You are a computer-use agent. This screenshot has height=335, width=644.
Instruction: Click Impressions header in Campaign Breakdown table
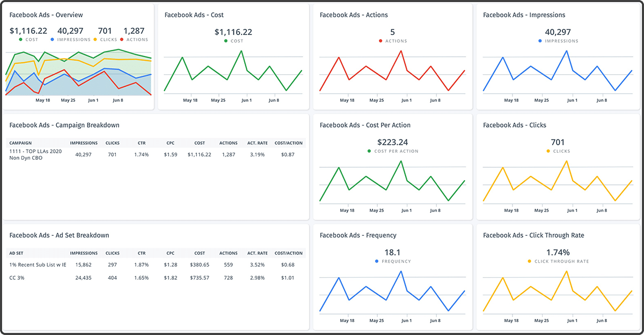(x=84, y=143)
